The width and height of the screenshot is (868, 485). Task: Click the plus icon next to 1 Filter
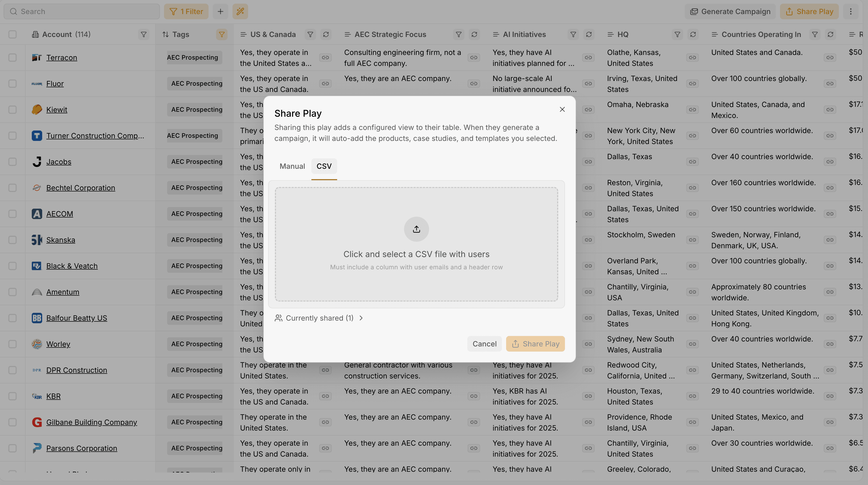[220, 11]
